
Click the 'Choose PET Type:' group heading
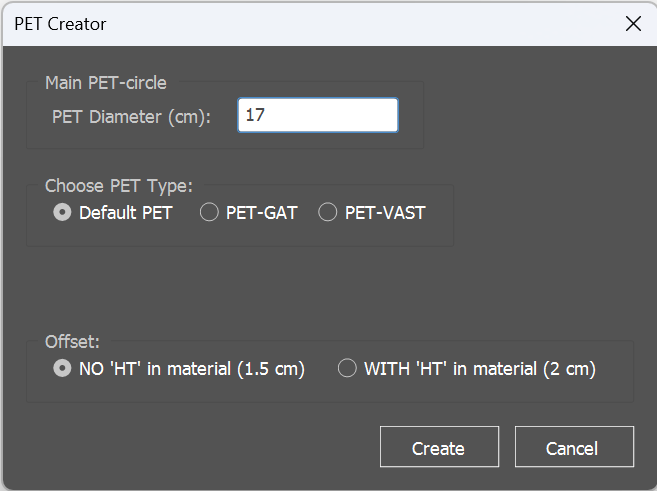(x=118, y=186)
